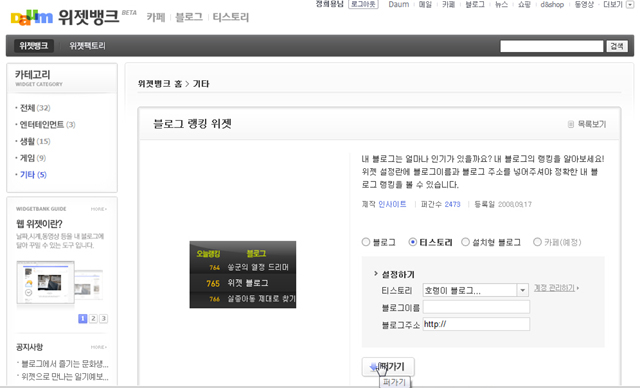640x388 pixels.
Task: Click the 로그아웃 button
Action: tap(363, 4)
